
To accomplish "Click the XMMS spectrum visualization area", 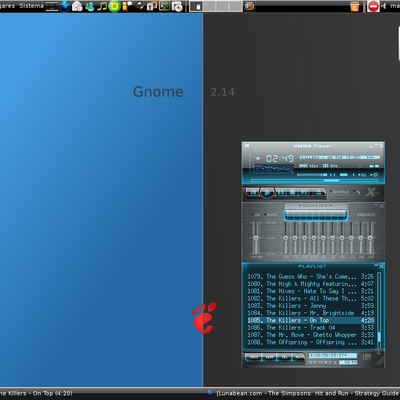I will tap(274, 169).
